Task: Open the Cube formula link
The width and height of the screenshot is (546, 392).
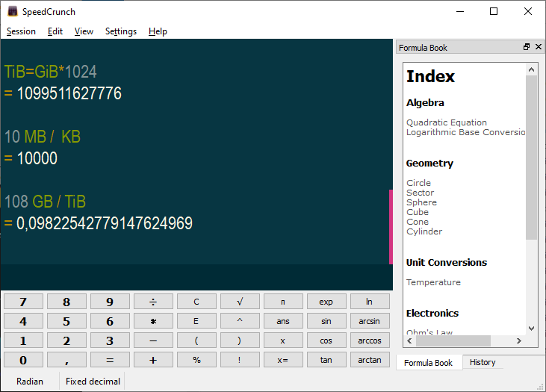Action: click(x=418, y=212)
